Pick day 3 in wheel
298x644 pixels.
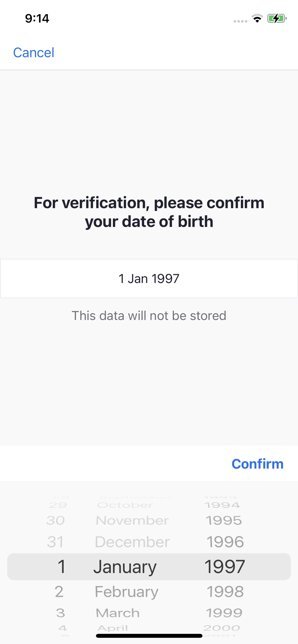60,613
